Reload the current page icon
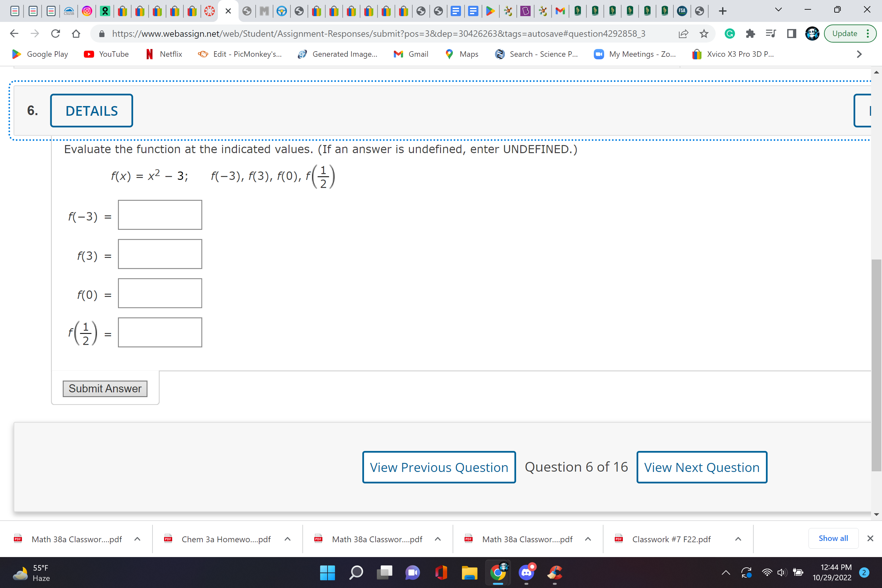The height and width of the screenshot is (588, 882). tap(55, 34)
